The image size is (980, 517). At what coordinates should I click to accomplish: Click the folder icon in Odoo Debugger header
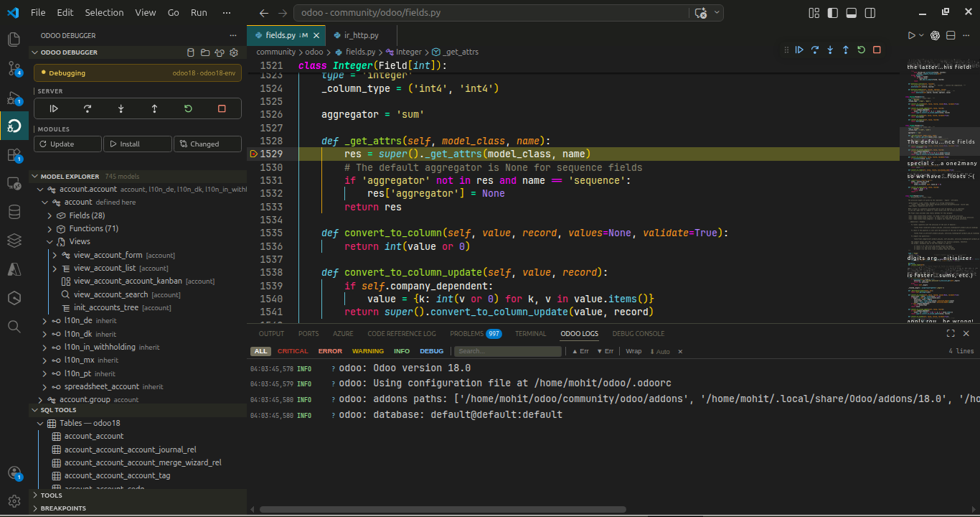tap(205, 52)
